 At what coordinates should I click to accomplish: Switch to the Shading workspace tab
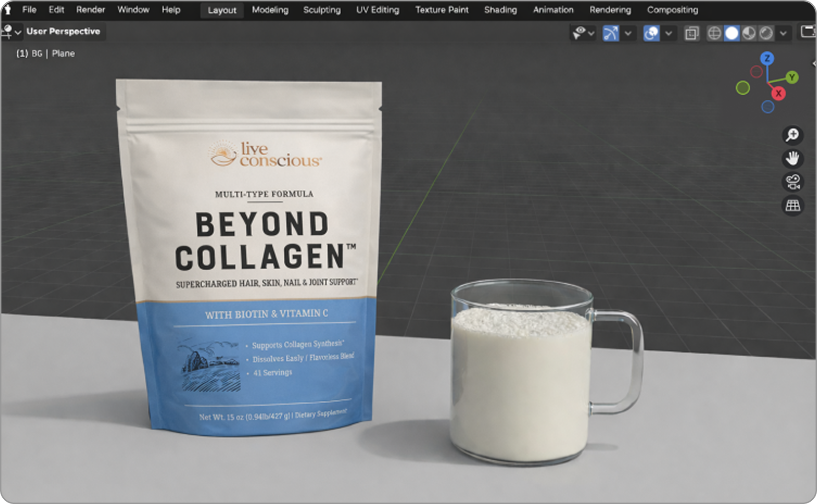(x=500, y=10)
